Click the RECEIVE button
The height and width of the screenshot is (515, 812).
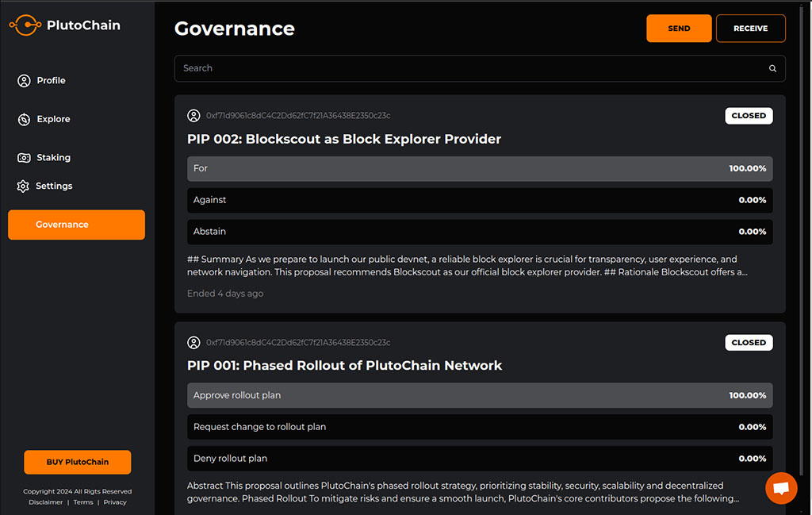coord(750,29)
